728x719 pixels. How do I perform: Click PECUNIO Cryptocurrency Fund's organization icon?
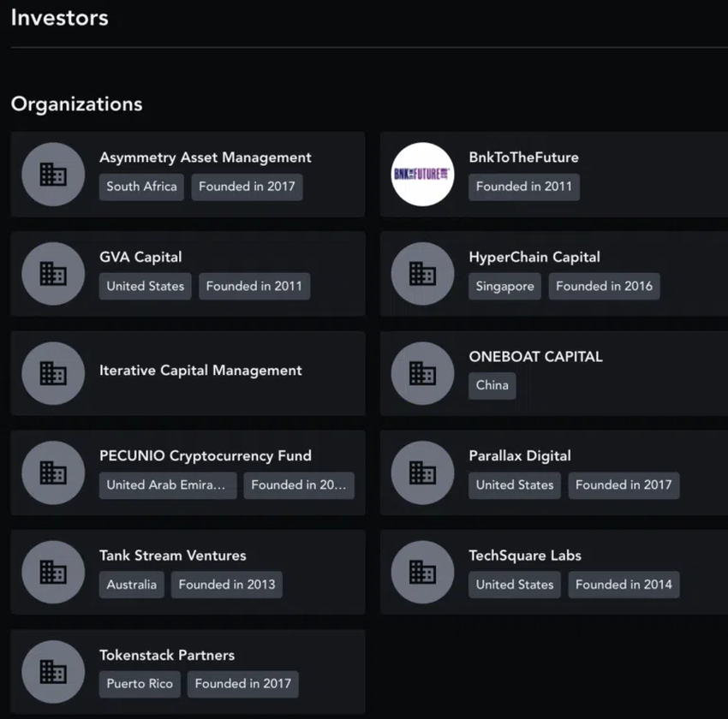53,472
